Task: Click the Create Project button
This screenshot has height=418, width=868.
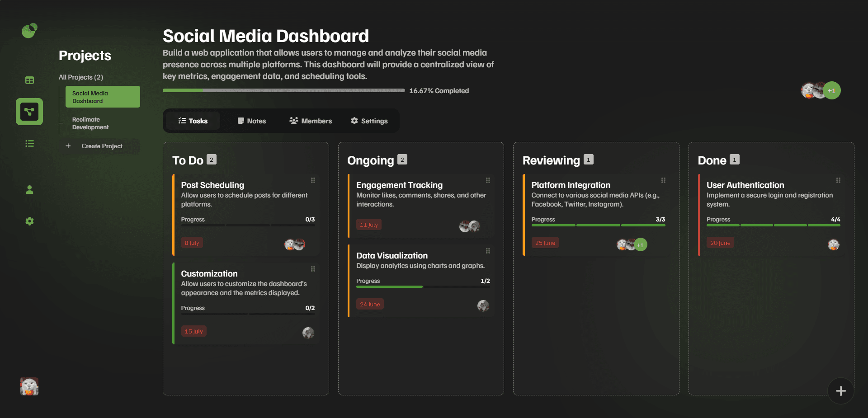Action: [x=99, y=146]
